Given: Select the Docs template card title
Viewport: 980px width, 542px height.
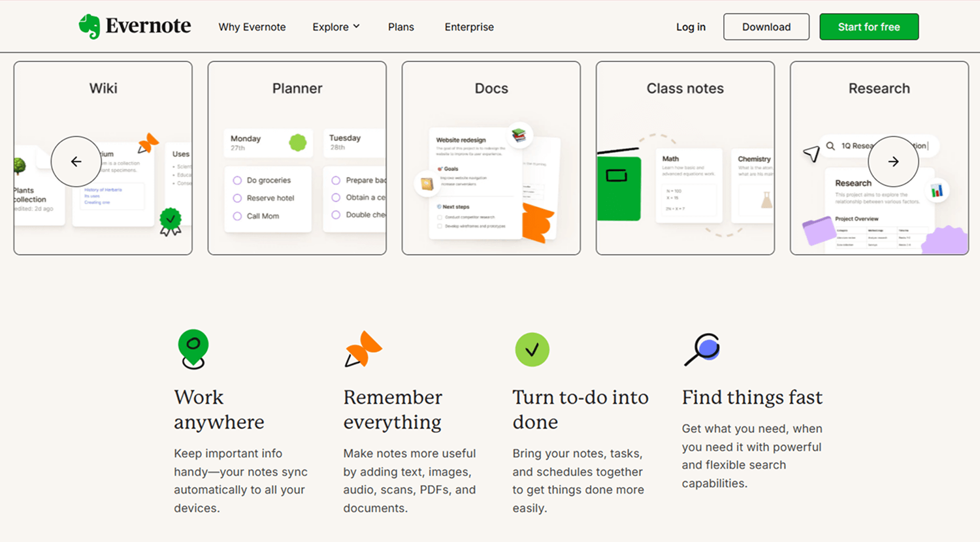Looking at the screenshot, I should [x=491, y=88].
